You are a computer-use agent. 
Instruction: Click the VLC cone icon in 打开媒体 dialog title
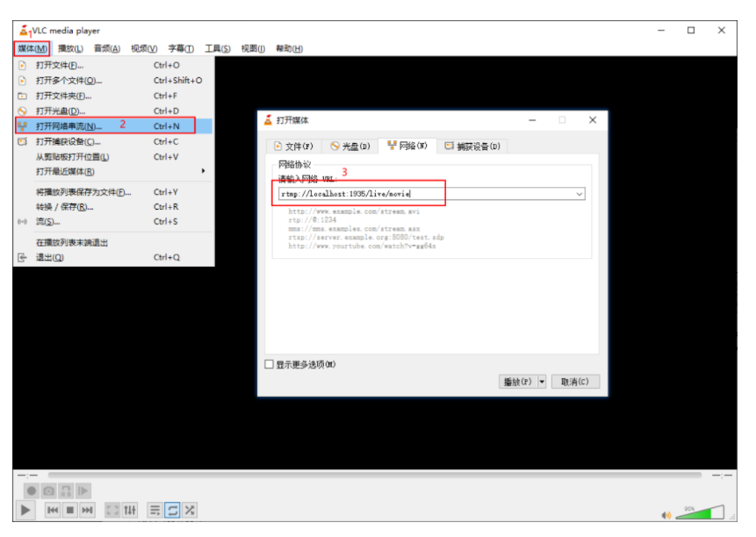(268, 120)
